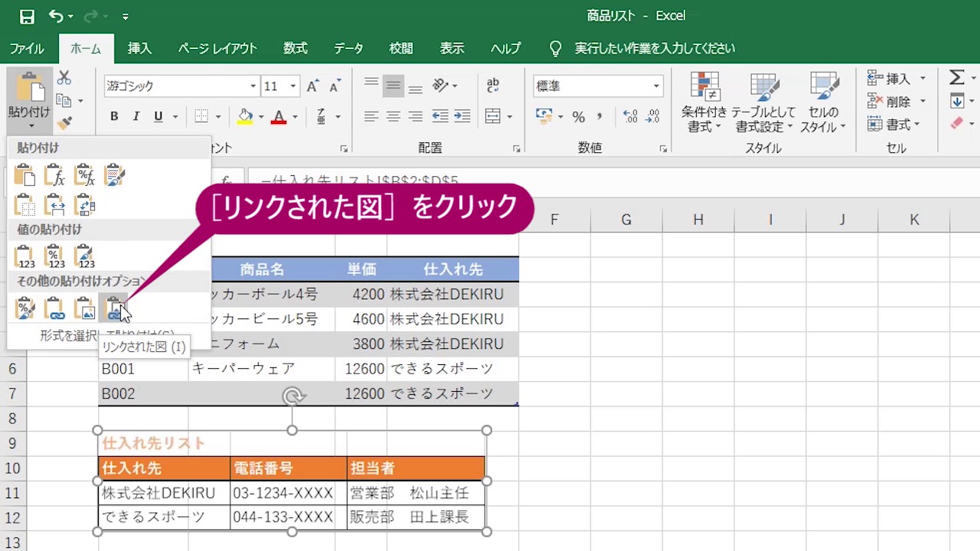Switch to the Data (データ) tab
The height and width of the screenshot is (551, 980).
pos(348,48)
